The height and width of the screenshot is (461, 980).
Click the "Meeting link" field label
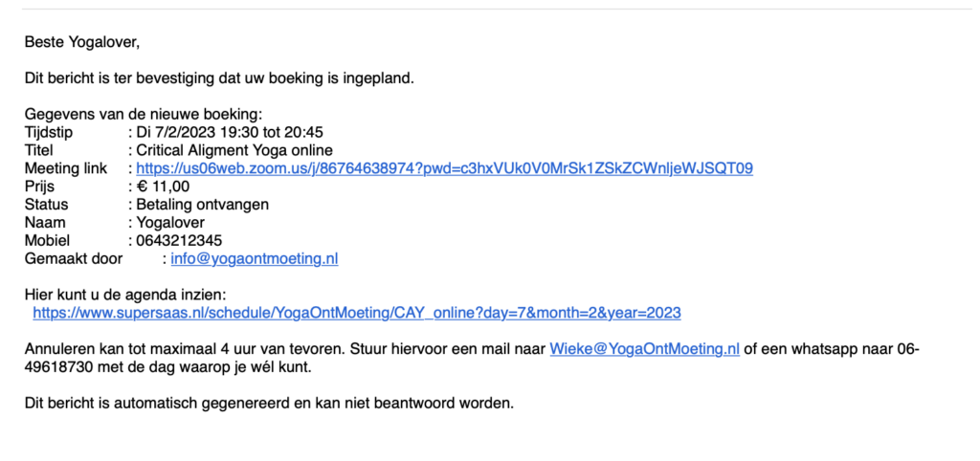66,168
